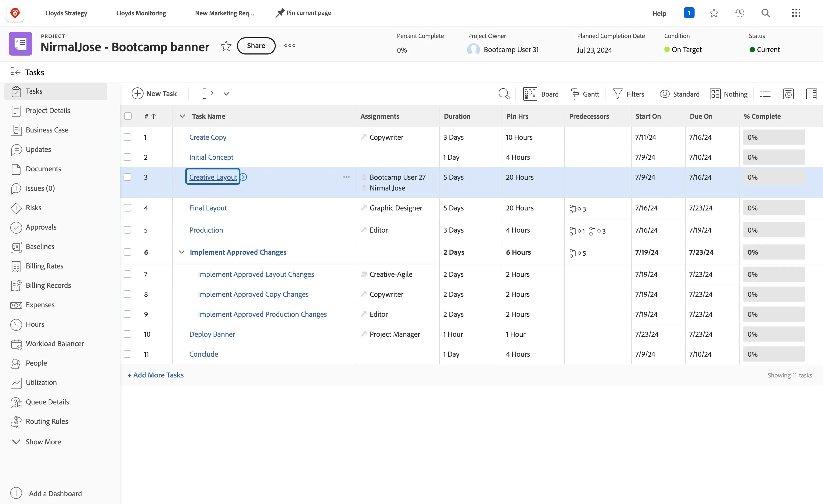Open the Standard view selector

(679, 94)
